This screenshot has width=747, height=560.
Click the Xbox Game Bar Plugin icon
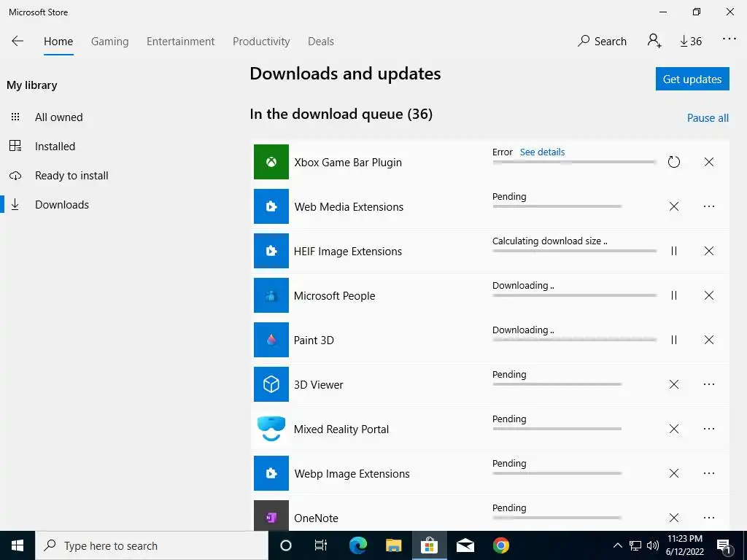coord(271,162)
